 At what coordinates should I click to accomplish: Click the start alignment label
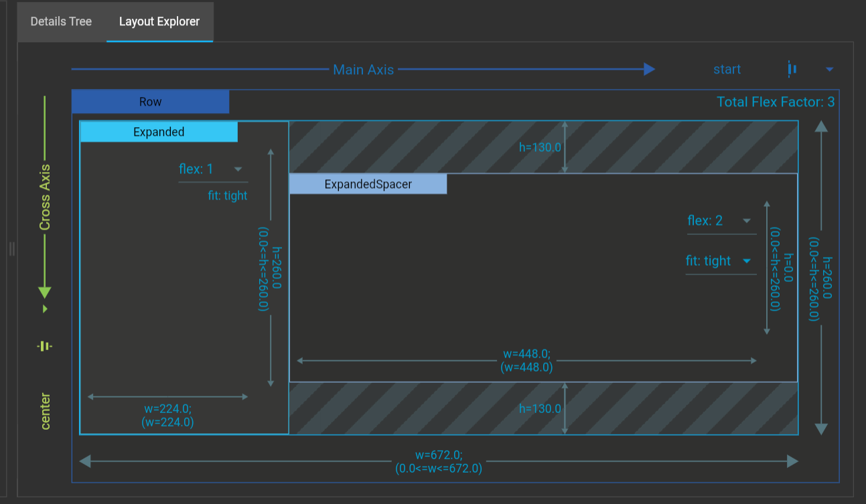[x=727, y=69]
